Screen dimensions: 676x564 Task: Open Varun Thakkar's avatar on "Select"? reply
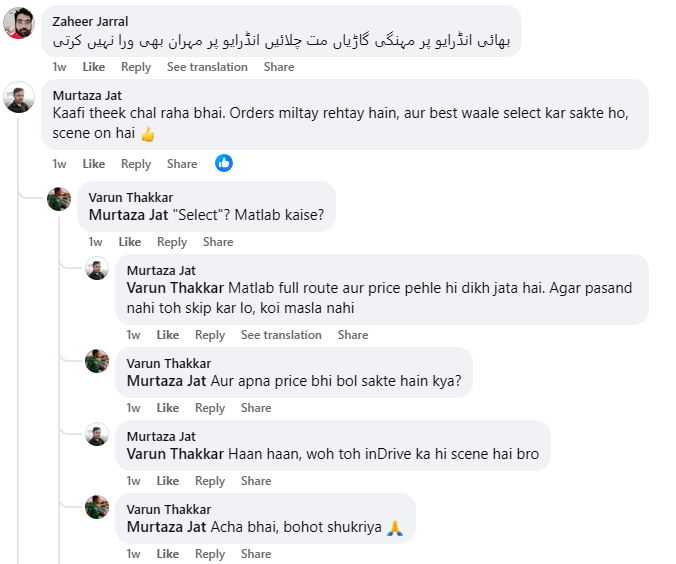59,199
